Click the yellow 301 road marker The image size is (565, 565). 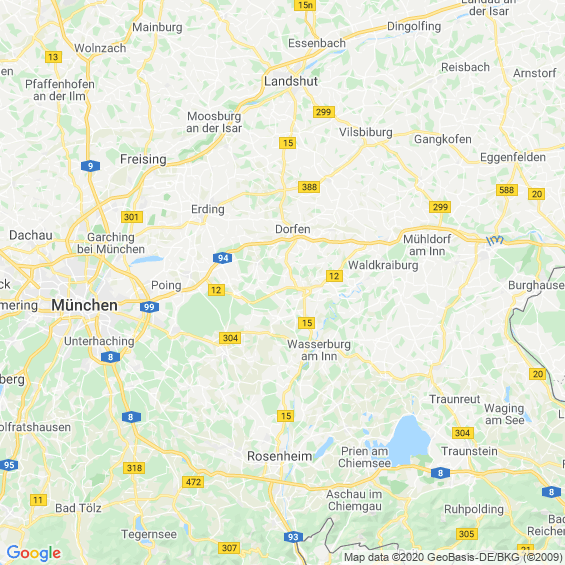132,217
